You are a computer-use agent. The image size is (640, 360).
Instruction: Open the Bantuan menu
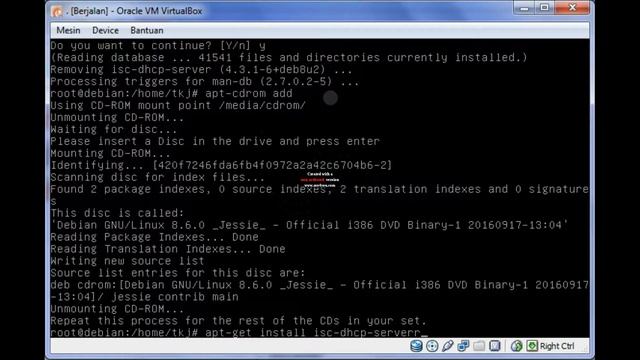tap(147, 30)
